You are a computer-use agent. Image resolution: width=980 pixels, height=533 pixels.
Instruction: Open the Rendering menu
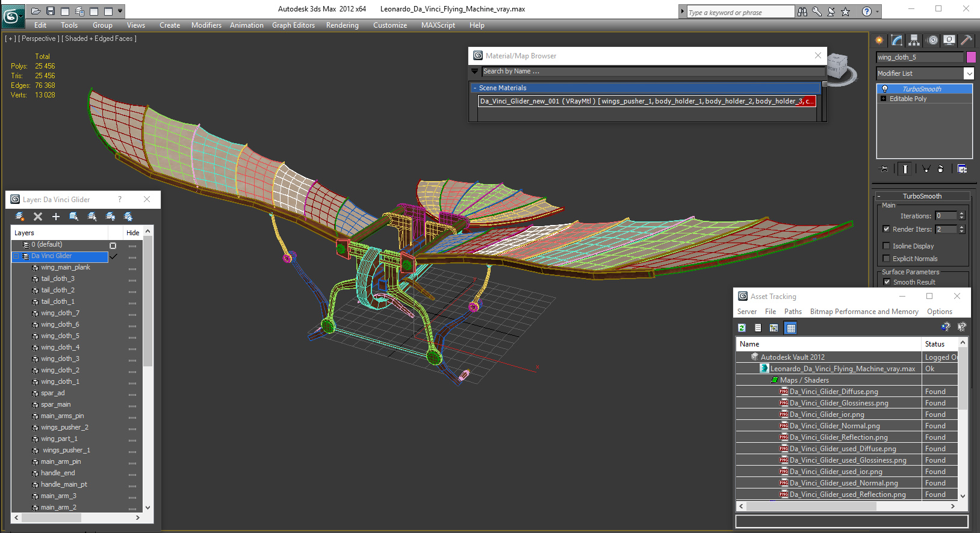pyautogui.click(x=343, y=25)
